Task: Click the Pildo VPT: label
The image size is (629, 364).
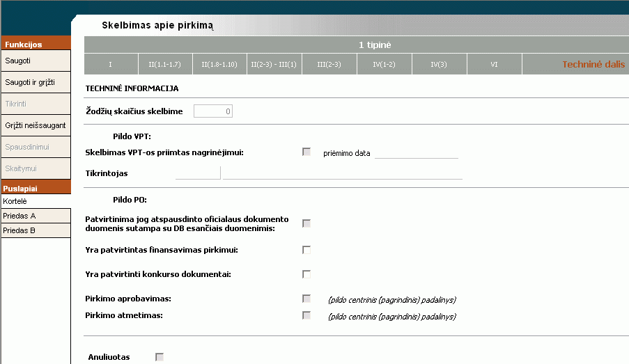Action: pos(132,136)
